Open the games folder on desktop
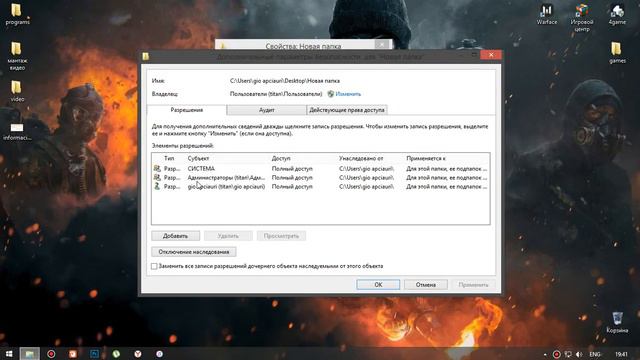The width and height of the screenshot is (640, 360). pyautogui.click(x=617, y=53)
